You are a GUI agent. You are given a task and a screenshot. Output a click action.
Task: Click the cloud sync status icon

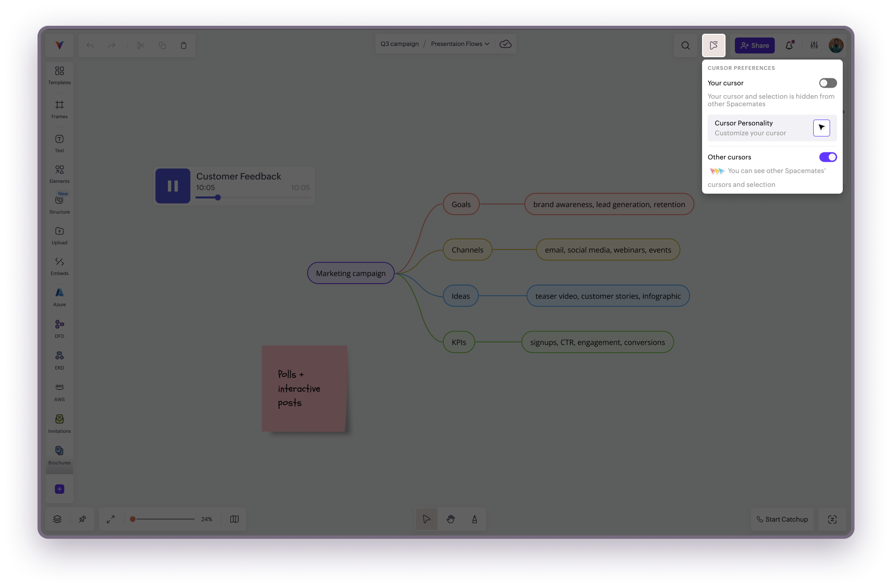click(506, 44)
